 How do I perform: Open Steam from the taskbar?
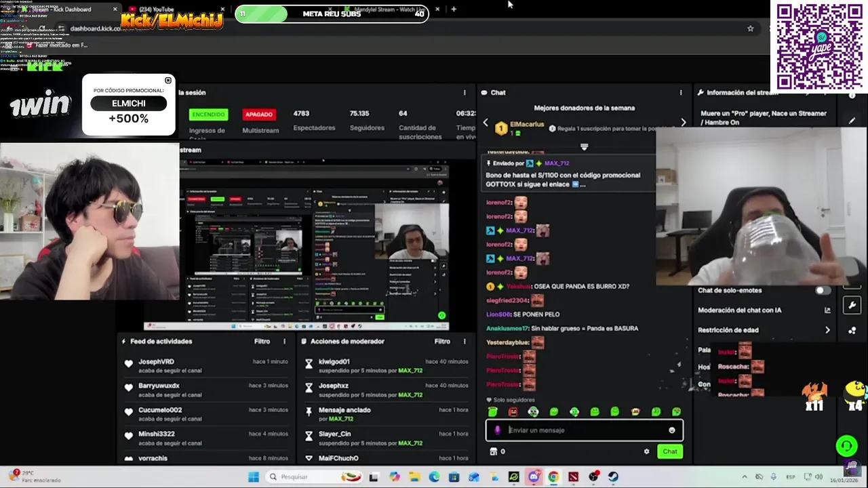(613, 477)
